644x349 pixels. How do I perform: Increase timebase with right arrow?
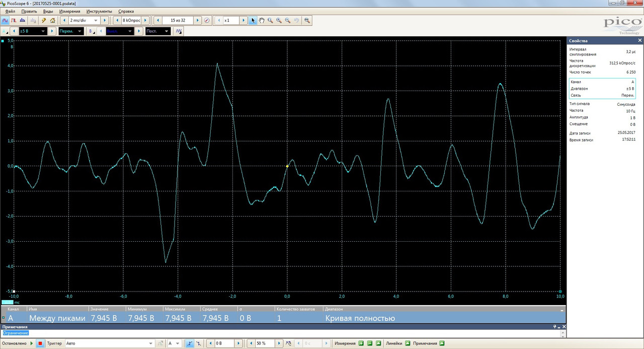click(105, 20)
